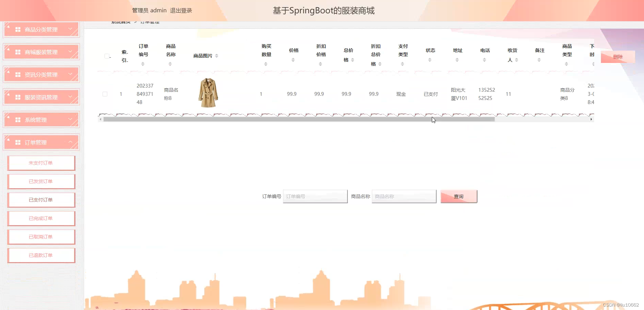Open the trench coat product thumbnail
The width and height of the screenshot is (644, 310).
click(x=208, y=93)
